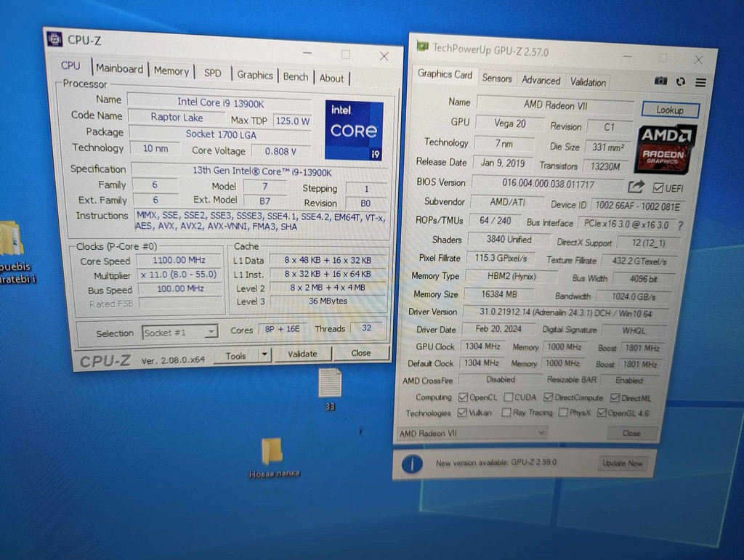The width and height of the screenshot is (744, 560).
Task: Open the Advanced tab in GPU-Z
Action: click(541, 81)
